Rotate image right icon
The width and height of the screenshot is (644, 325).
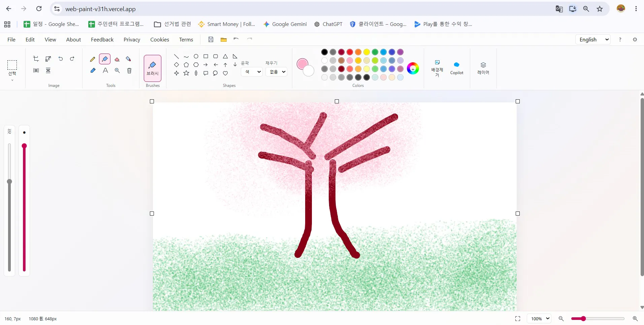(x=72, y=59)
